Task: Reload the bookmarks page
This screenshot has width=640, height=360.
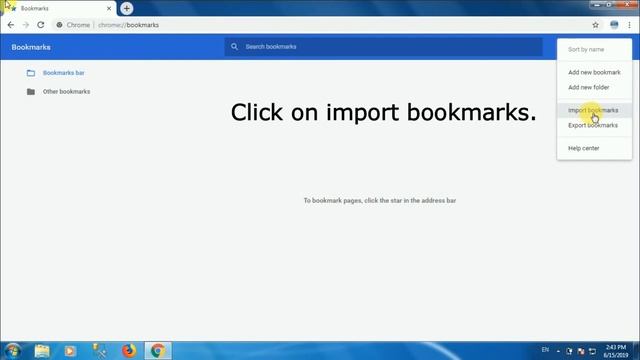Action: [41, 25]
